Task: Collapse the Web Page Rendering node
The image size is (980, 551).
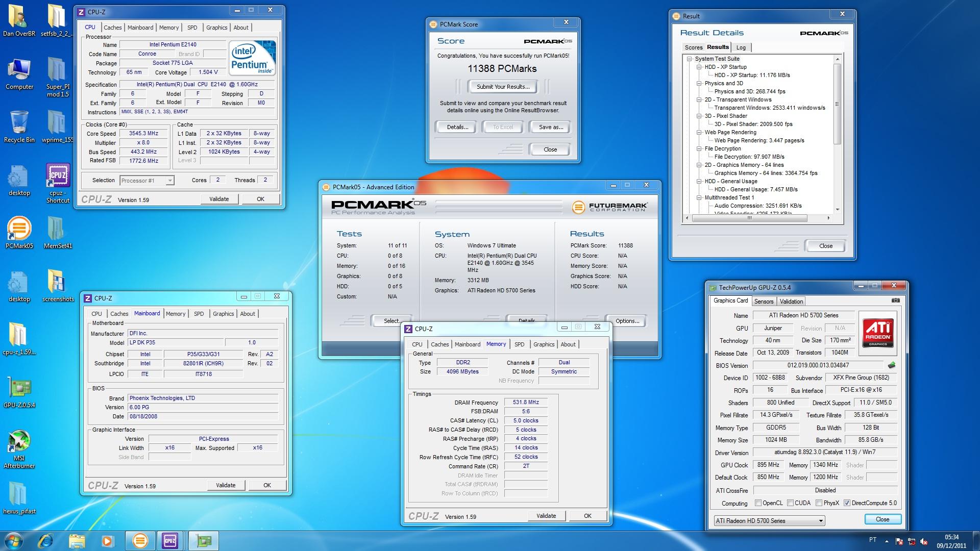Action: point(699,132)
